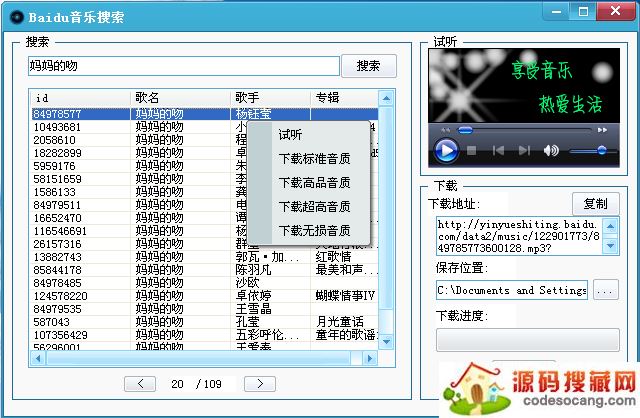640x418 pixels.
Task: Go to next results page
Action: tap(260, 384)
